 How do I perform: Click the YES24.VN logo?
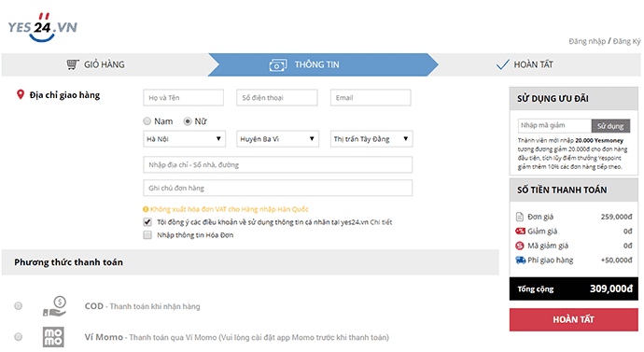43,27
